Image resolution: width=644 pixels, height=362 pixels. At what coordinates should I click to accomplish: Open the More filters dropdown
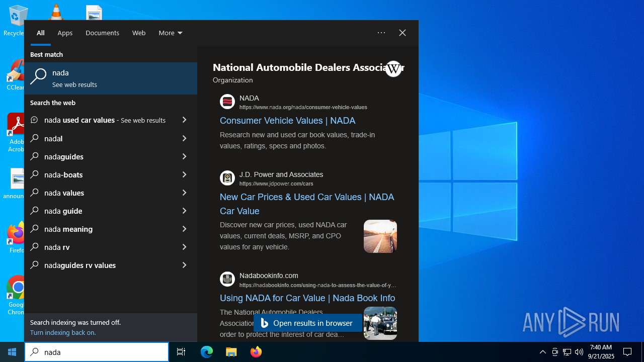coord(171,33)
